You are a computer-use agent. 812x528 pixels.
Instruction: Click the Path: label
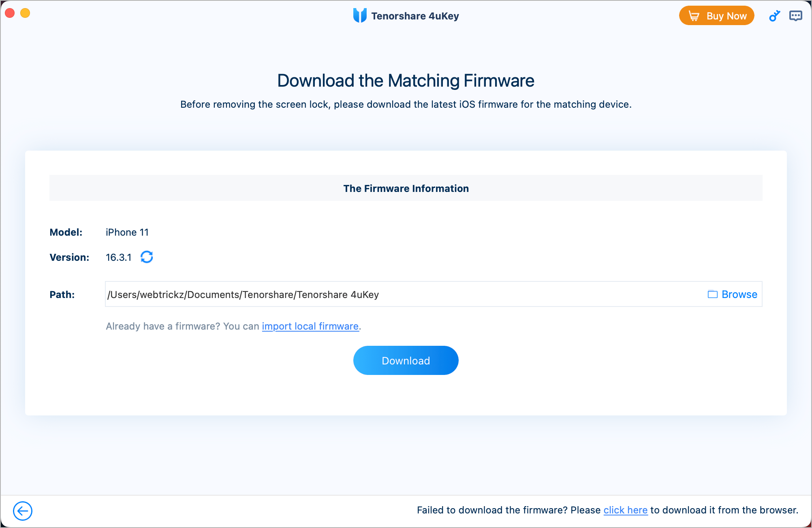[62, 295]
